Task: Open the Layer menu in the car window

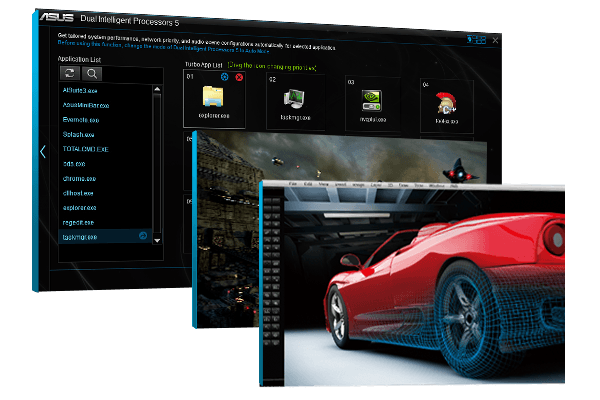Action: (x=376, y=185)
